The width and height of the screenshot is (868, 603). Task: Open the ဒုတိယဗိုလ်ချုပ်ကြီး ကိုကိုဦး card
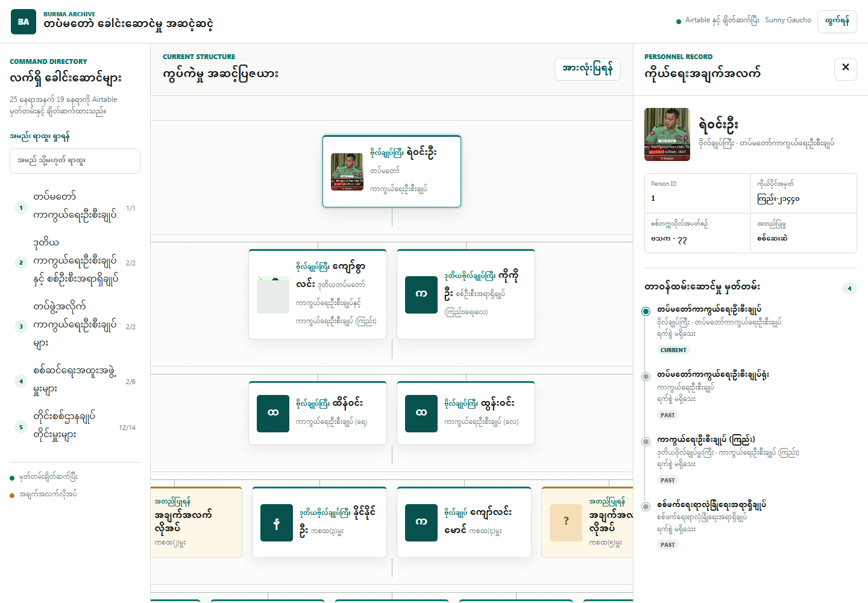click(x=466, y=294)
